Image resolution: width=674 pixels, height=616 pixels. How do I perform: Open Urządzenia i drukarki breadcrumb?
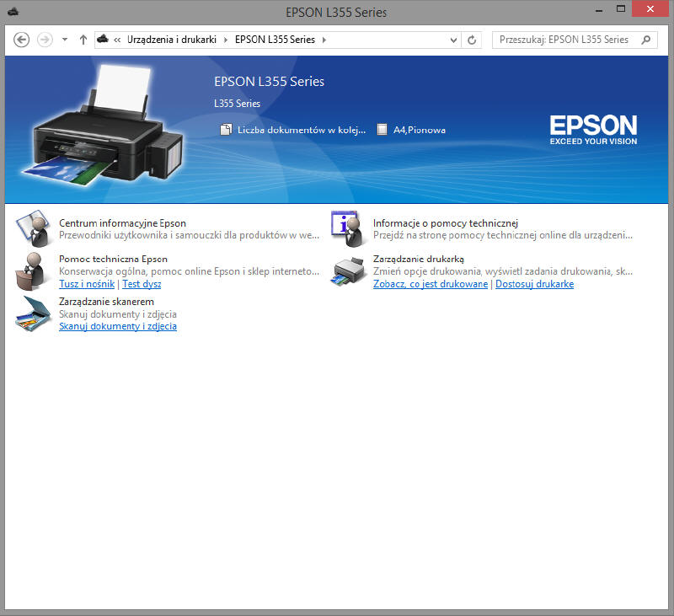tap(172, 40)
